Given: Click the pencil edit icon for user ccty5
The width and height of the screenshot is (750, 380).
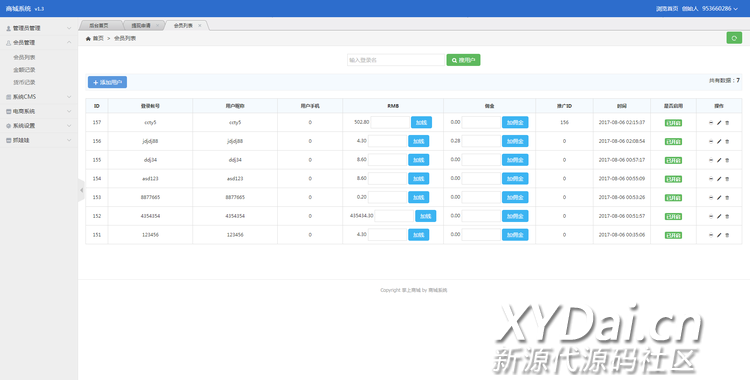Looking at the screenshot, I should tap(718, 123).
